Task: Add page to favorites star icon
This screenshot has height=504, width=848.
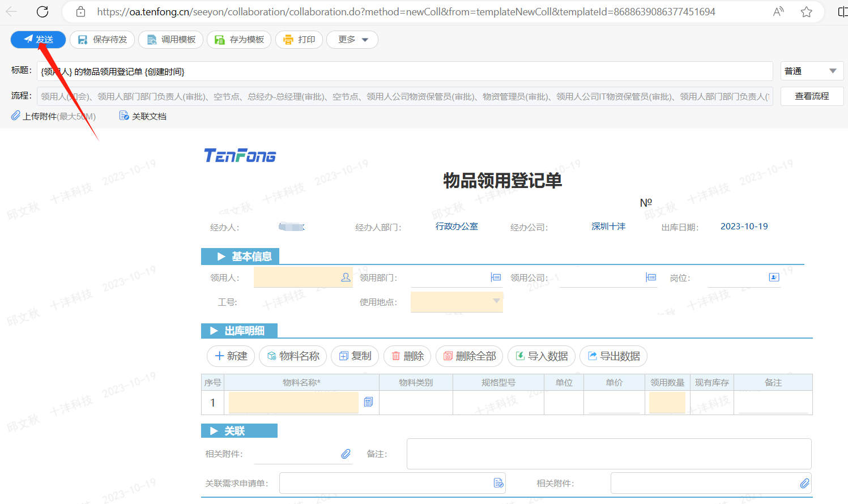Action: pyautogui.click(x=807, y=11)
